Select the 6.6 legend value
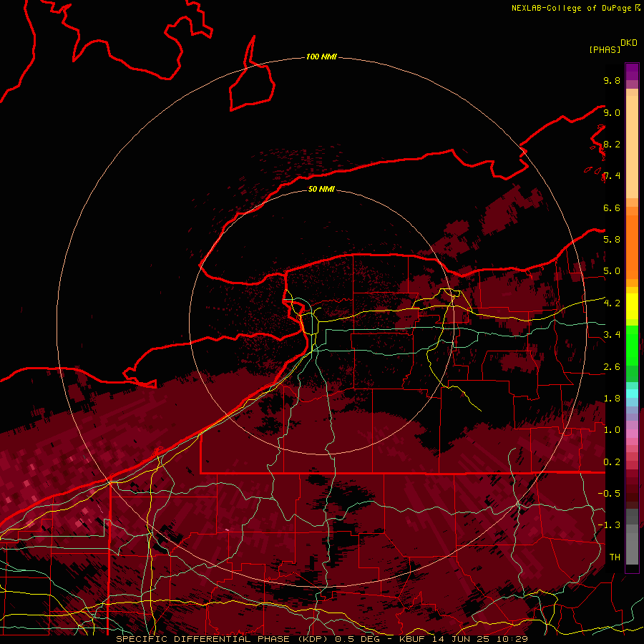 tap(612, 208)
